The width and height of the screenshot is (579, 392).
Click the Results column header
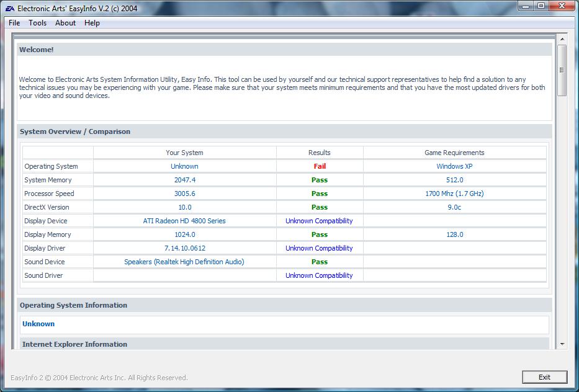point(320,153)
